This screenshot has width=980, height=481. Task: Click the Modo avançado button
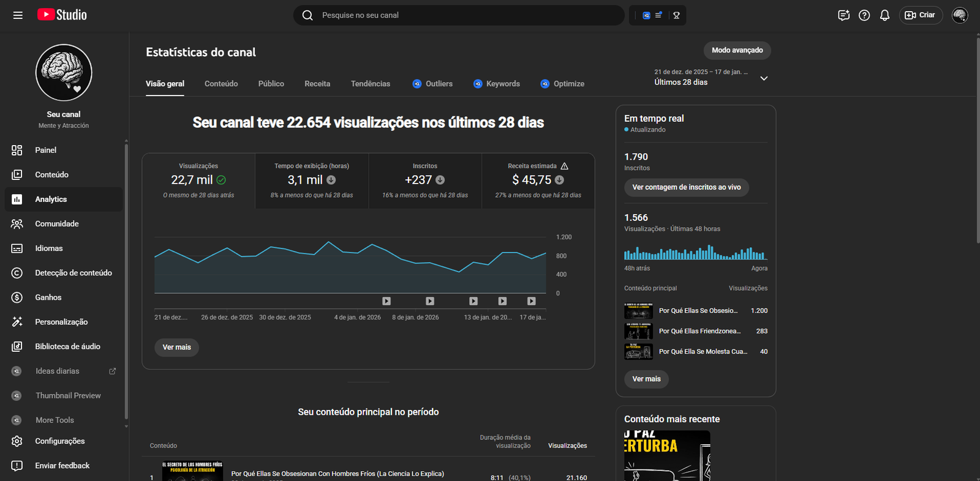pyautogui.click(x=737, y=50)
